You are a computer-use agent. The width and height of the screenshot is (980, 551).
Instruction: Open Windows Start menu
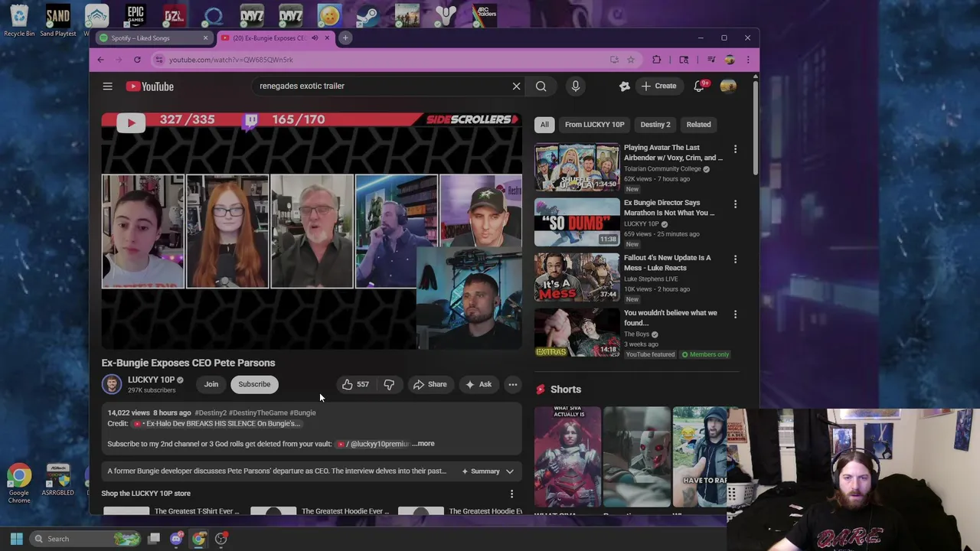[x=16, y=539]
